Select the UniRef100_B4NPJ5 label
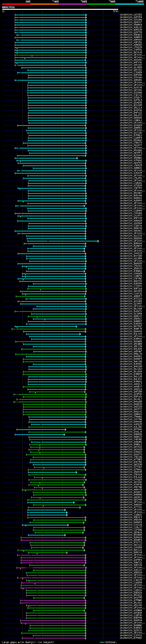Viewport: 146px width, 644px height. 131,329
